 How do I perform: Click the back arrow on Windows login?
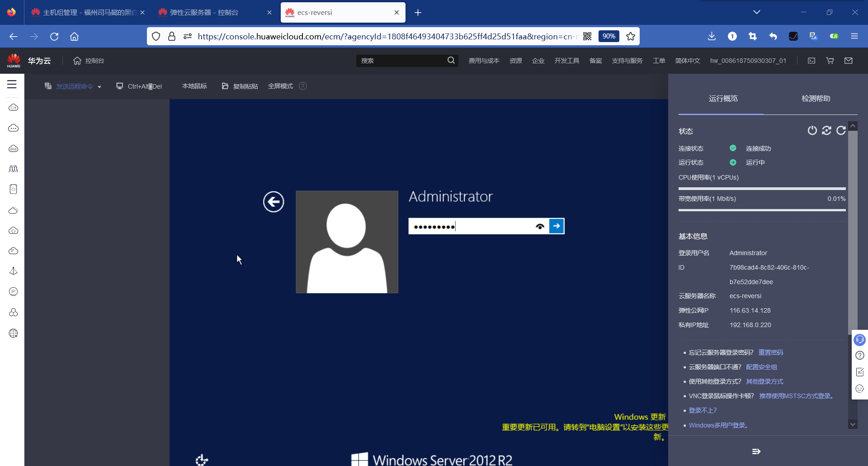tap(274, 202)
